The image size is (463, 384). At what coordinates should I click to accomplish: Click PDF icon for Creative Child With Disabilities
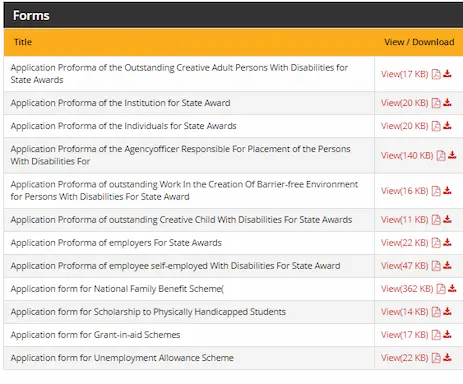(436, 220)
